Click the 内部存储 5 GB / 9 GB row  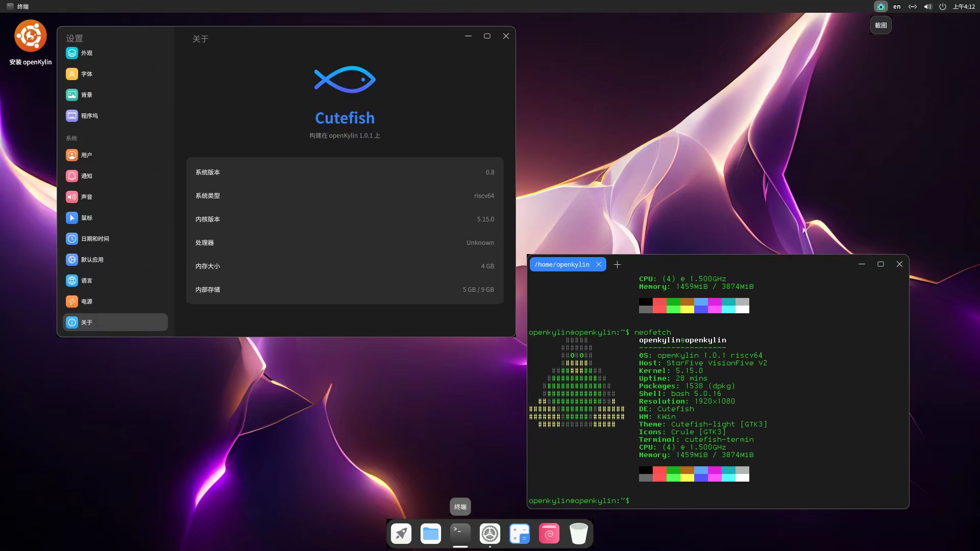point(345,290)
